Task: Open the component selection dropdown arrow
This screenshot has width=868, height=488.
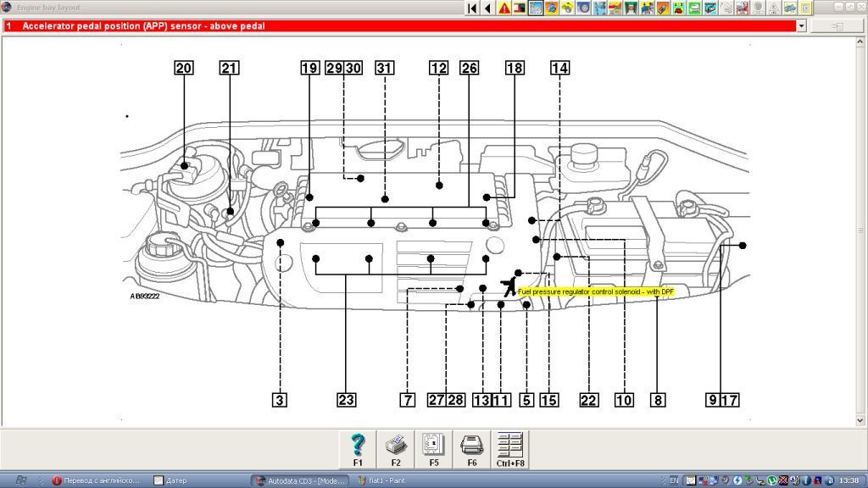Action: coord(801,26)
